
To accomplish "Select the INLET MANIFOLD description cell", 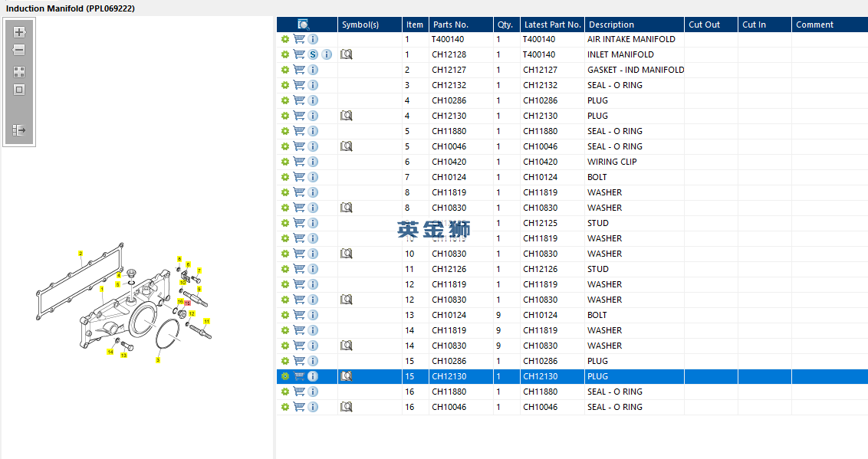I will tap(634, 54).
